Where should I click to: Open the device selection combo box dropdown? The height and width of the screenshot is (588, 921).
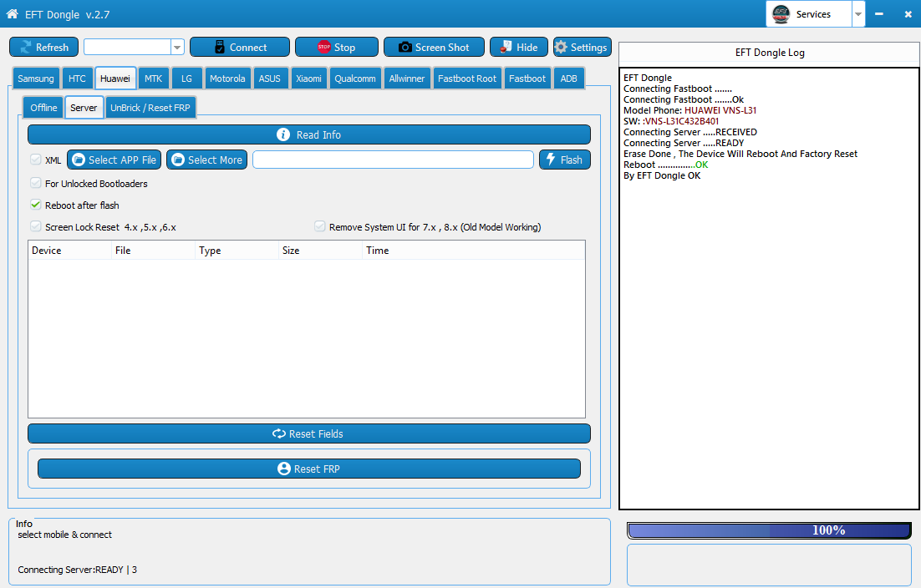(x=176, y=48)
